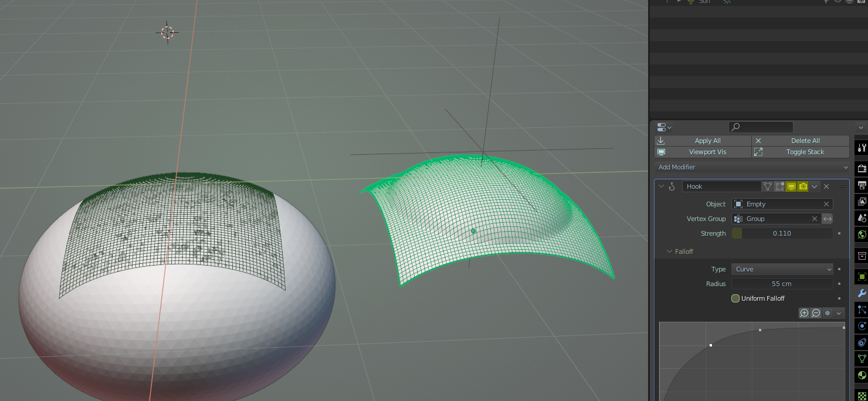This screenshot has width=868, height=401.
Task: Enable the Uniform Falloff checkbox
Action: [x=735, y=298]
